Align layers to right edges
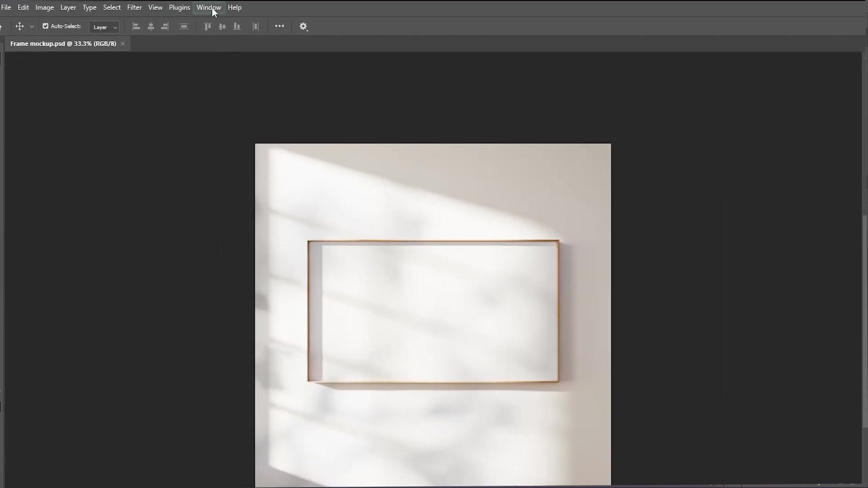 click(165, 26)
